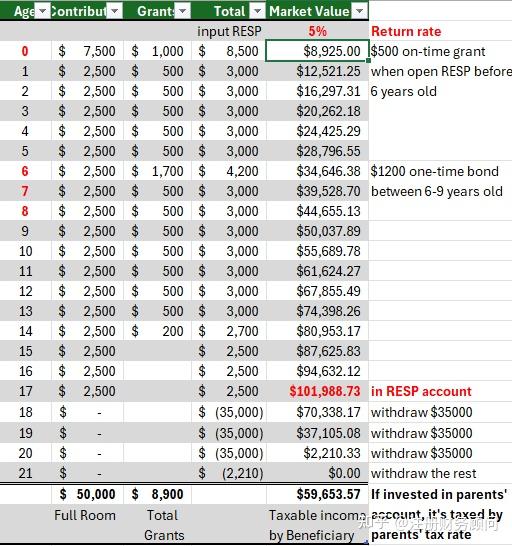The height and width of the screenshot is (546, 512).
Task: Select the $101,988.73 market value cell
Action: (x=317, y=391)
